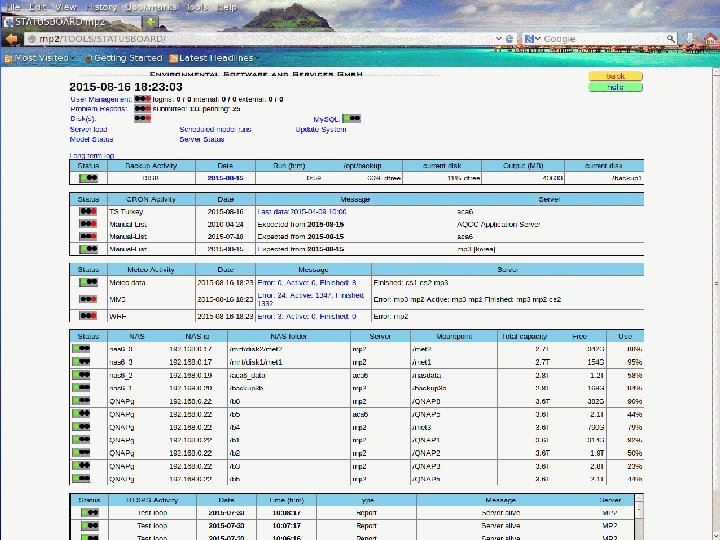Click the AQCC Application Server cell

[x=498, y=224]
